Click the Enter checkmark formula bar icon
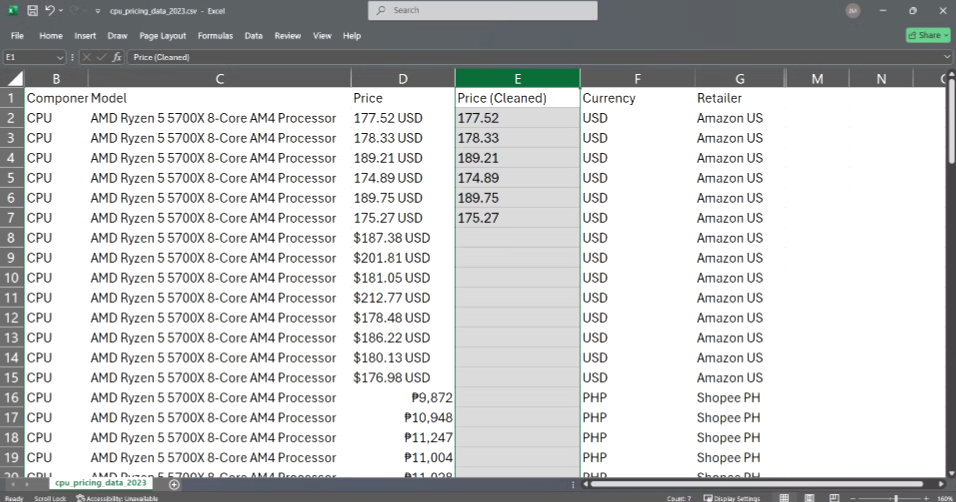956x502 pixels. click(x=101, y=57)
